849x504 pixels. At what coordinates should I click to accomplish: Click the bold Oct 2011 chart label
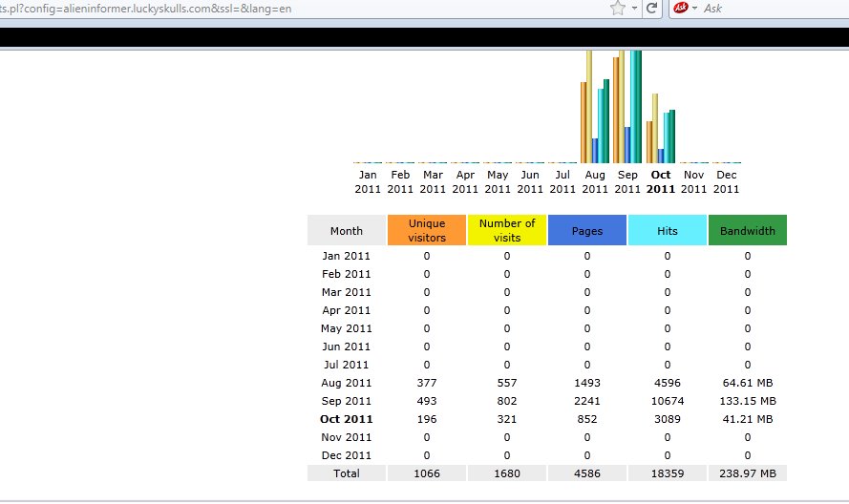click(x=660, y=181)
